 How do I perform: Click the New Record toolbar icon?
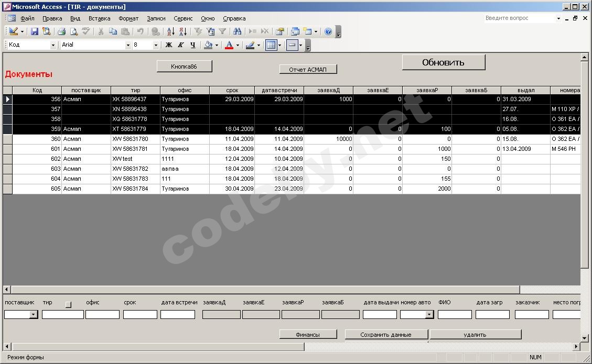252,31
